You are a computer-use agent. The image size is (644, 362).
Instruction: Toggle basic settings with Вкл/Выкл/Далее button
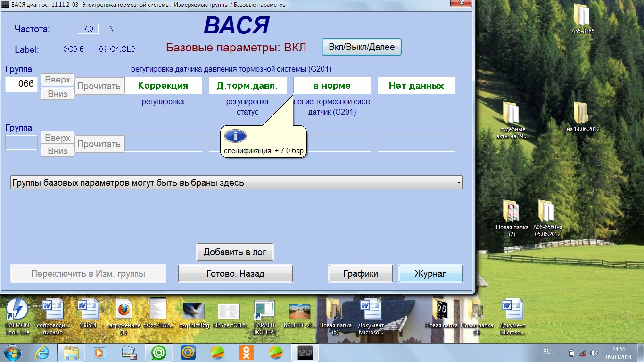[362, 47]
